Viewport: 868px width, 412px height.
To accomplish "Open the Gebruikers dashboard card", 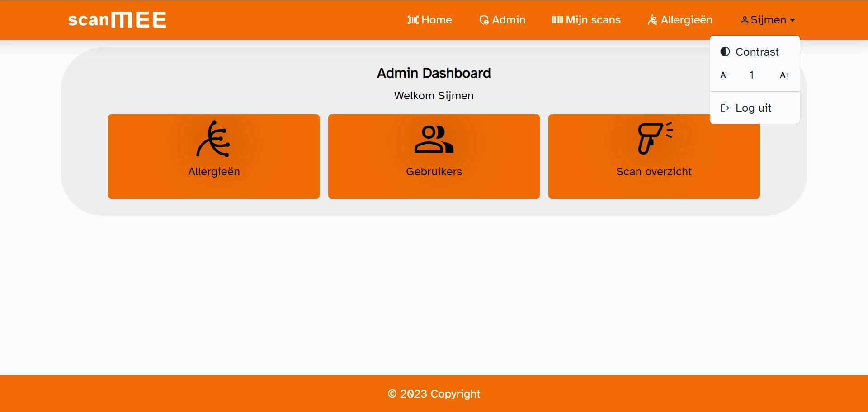I will tap(434, 156).
